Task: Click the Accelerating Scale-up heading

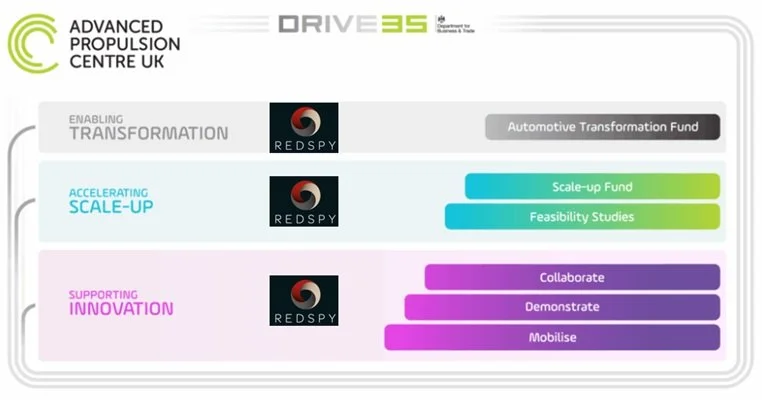Action: pos(111,201)
